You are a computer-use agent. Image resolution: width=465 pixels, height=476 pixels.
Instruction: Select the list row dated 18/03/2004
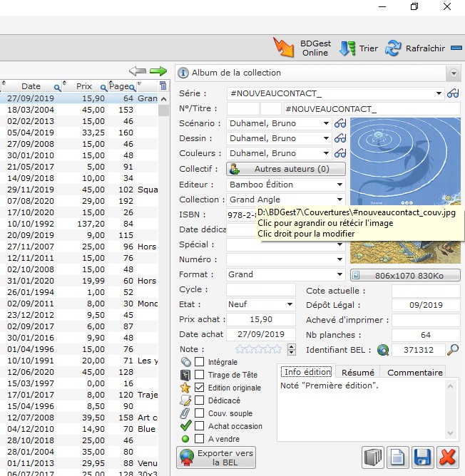(79, 110)
